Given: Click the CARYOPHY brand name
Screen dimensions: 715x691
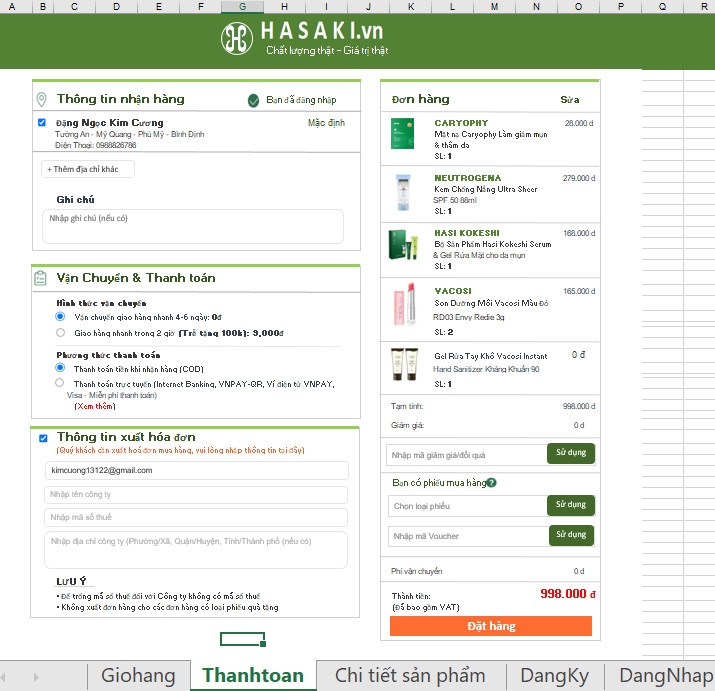Looking at the screenshot, I should (x=461, y=123).
